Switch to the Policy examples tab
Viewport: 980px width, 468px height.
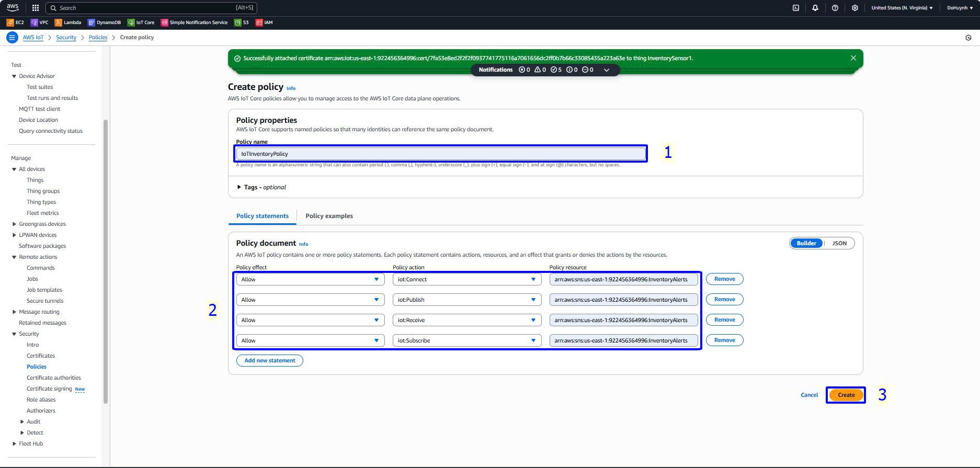(329, 216)
